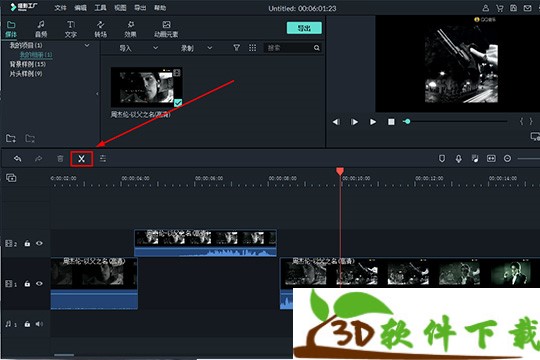Screen dimensions: 540x360
Task: Hide video track 1 with the eye icon
Action: (39, 284)
